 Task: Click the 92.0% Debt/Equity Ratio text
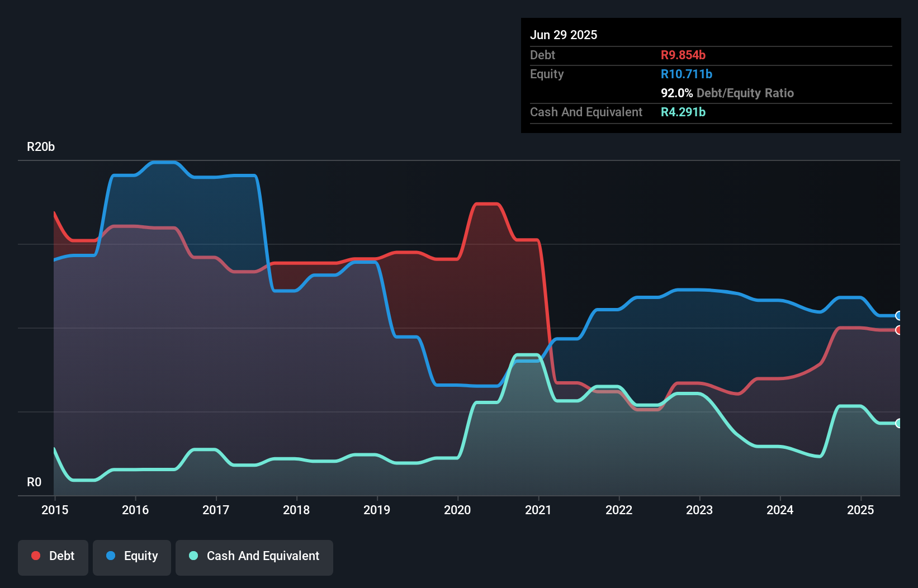727,93
